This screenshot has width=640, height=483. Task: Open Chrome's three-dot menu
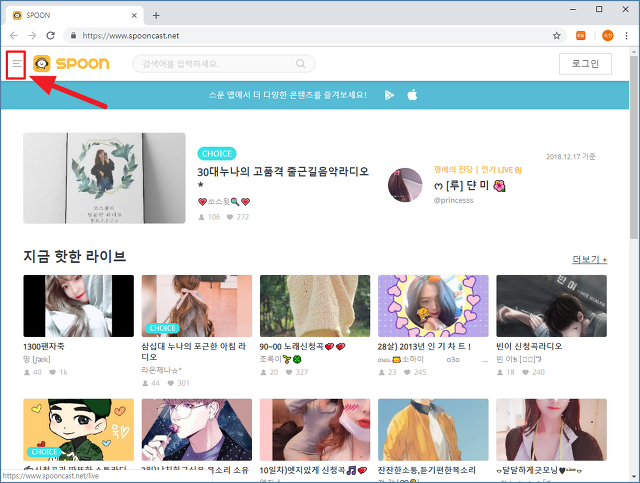tap(627, 36)
